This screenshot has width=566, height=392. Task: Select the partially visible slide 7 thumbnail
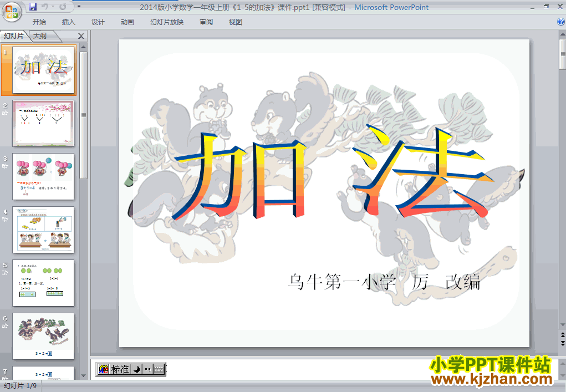tap(43, 373)
